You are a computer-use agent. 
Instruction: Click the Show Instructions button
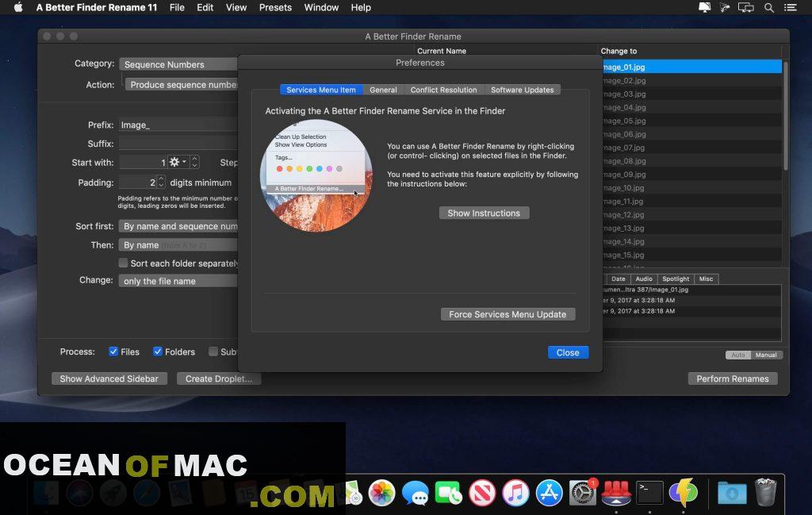click(485, 213)
